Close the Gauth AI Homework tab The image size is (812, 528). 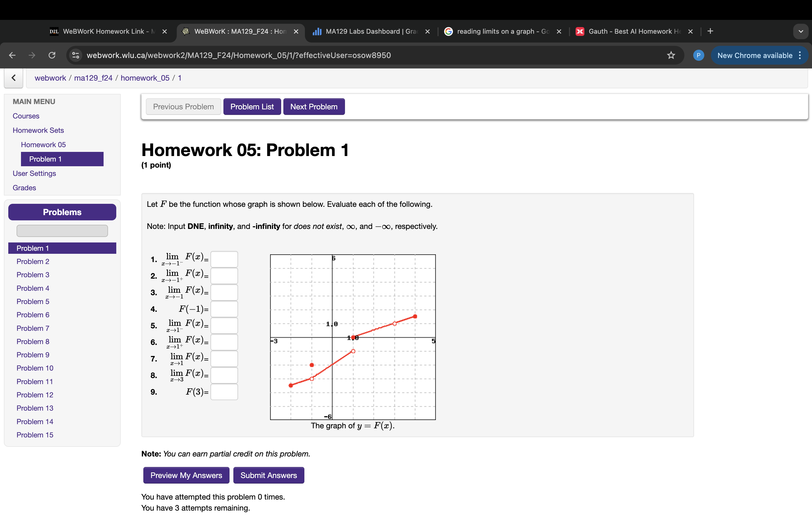[690, 31]
